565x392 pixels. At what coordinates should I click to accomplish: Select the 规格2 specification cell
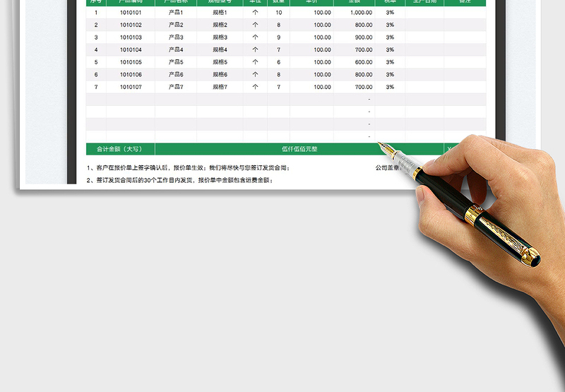[x=220, y=25]
